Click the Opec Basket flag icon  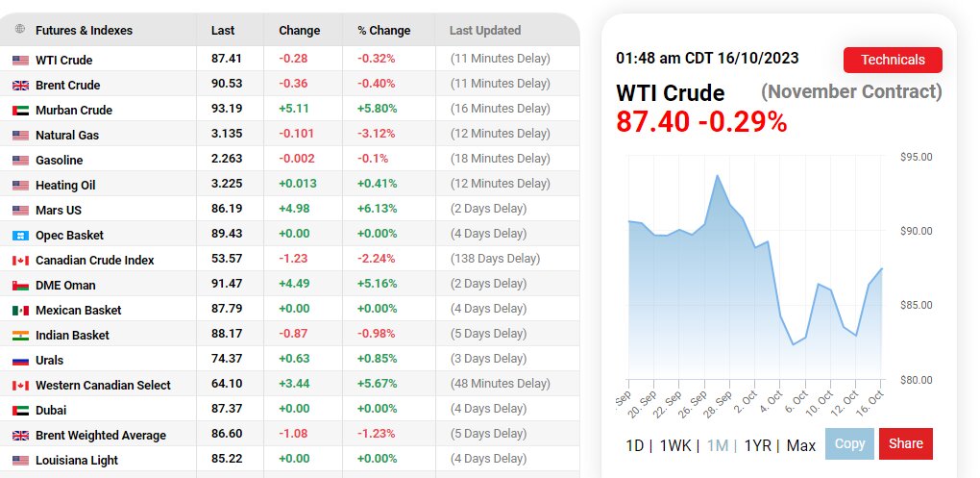20,236
